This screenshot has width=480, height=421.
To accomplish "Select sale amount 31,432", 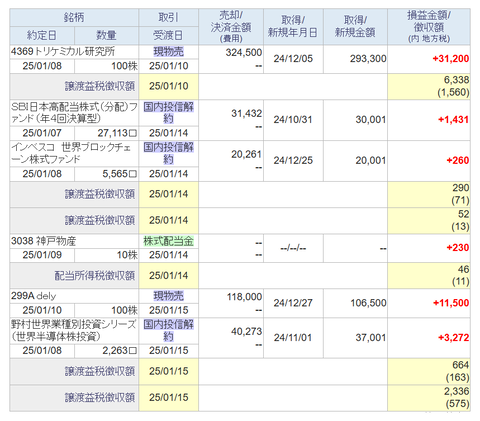I will coord(247,114).
